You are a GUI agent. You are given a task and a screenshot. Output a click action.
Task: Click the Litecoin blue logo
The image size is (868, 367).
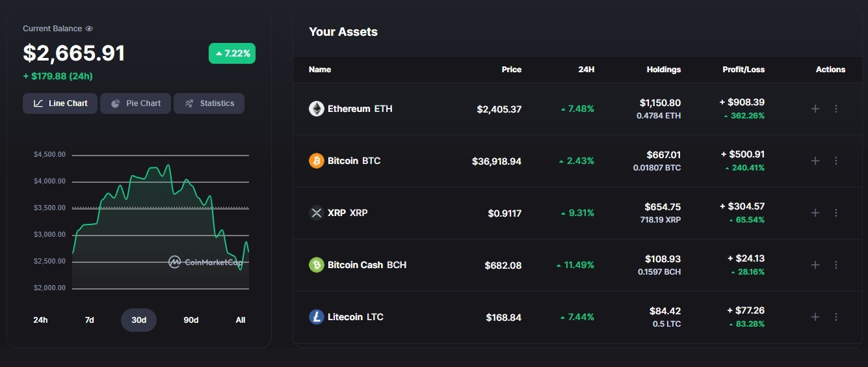point(317,317)
